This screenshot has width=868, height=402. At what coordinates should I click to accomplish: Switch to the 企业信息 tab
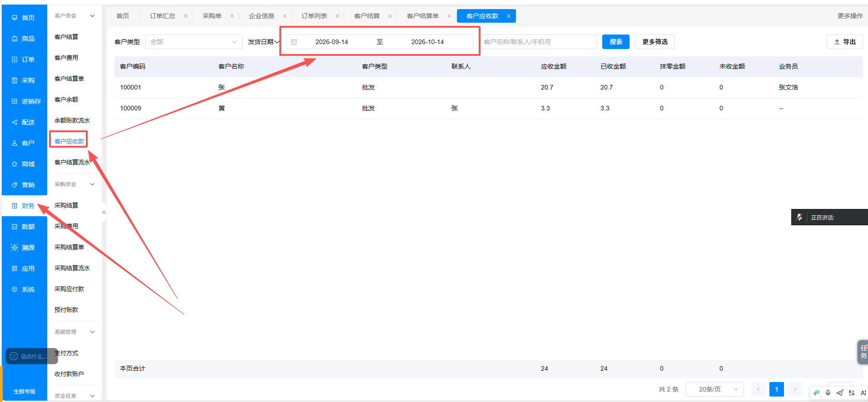pyautogui.click(x=262, y=16)
